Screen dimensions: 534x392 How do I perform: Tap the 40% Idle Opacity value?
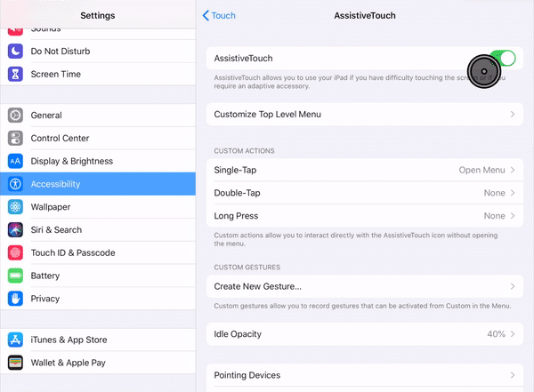pos(497,334)
